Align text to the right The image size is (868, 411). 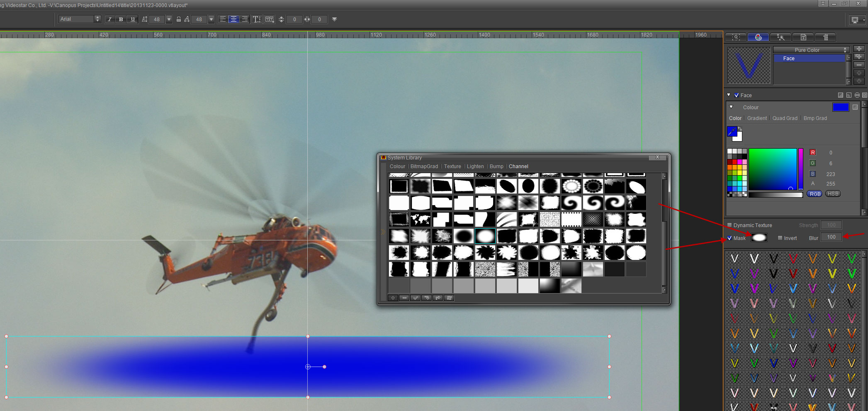[x=245, y=19]
